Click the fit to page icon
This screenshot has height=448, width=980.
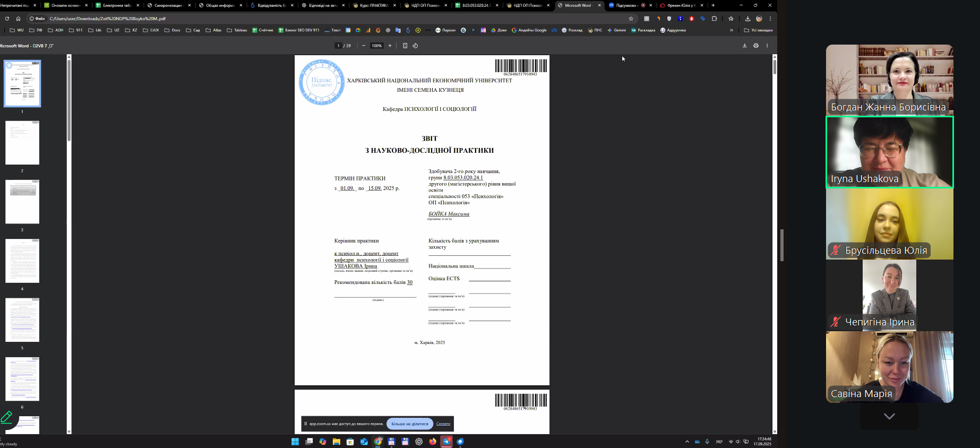(x=405, y=46)
